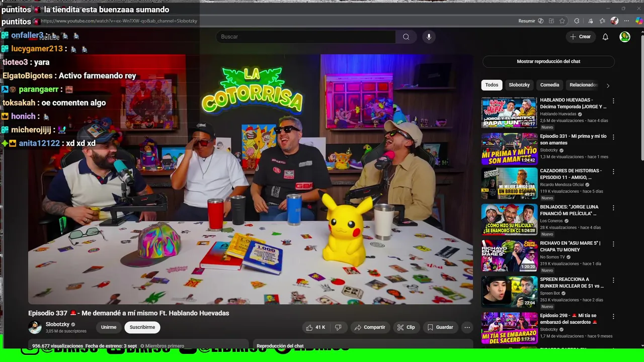Create a Clip with scissors button
This screenshot has height=362, width=644.
click(x=406, y=327)
